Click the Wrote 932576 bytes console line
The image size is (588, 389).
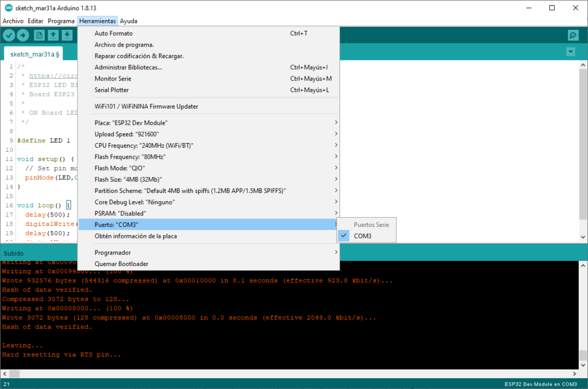tap(198, 280)
